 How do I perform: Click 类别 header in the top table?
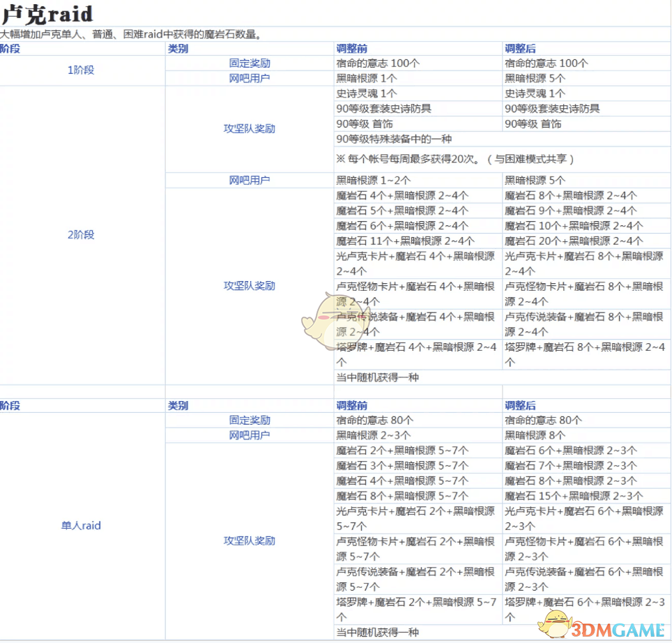coord(178,49)
